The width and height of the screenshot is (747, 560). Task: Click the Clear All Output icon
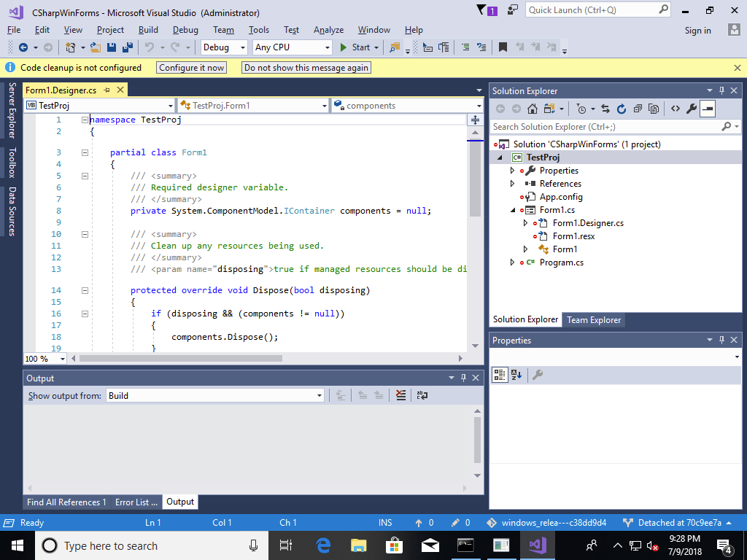click(x=400, y=394)
